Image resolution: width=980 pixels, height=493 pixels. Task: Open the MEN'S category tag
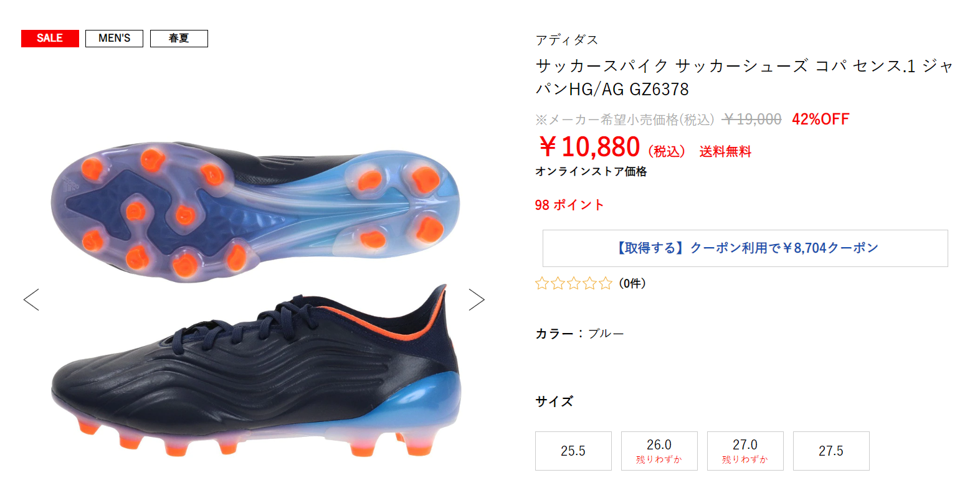pos(114,38)
